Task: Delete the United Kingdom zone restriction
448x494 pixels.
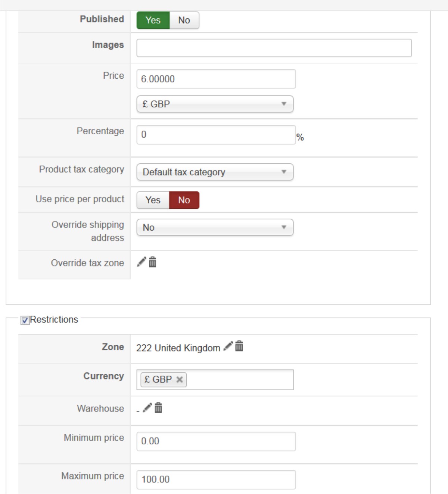Action: coord(239,346)
